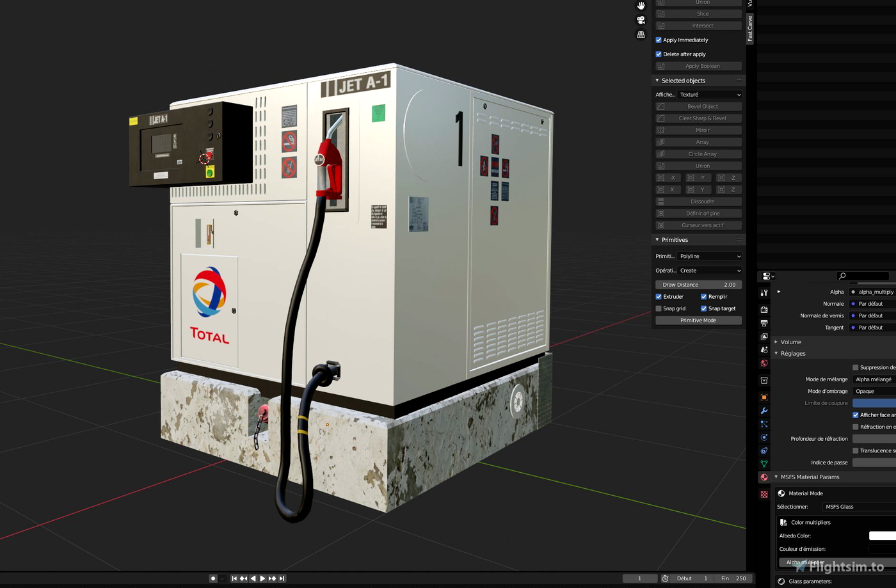Disable the Extruder checkbox
Screen dimensions: 896x588
click(659, 297)
